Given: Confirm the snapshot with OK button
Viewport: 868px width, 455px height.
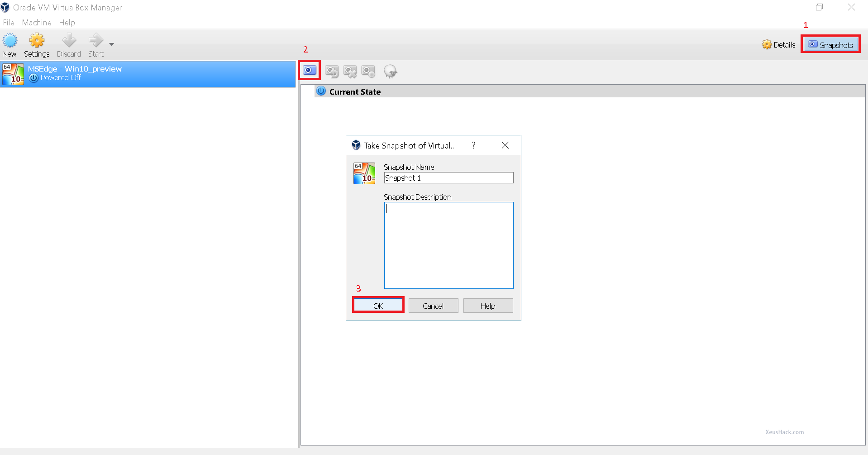Looking at the screenshot, I should (378, 306).
